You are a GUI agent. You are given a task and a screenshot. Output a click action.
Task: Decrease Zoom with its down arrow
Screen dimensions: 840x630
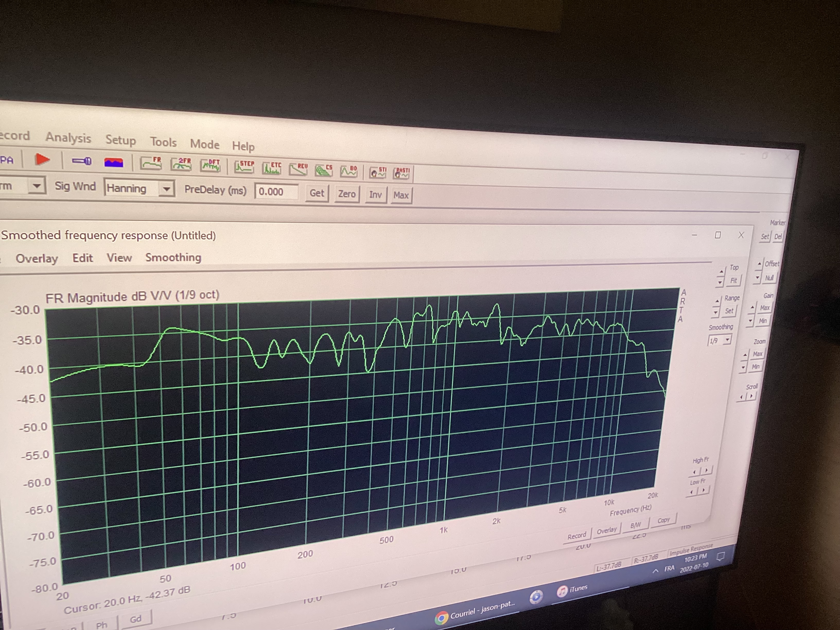(743, 367)
